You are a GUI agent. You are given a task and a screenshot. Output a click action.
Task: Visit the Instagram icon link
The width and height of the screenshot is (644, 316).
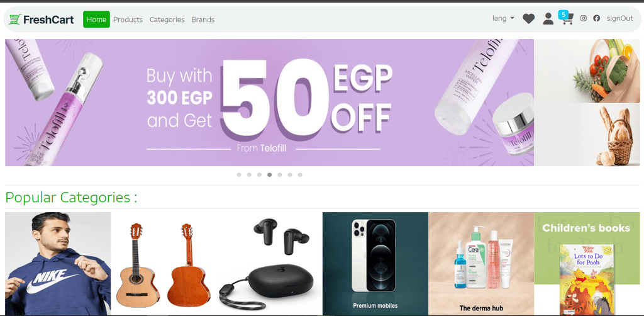(x=583, y=18)
